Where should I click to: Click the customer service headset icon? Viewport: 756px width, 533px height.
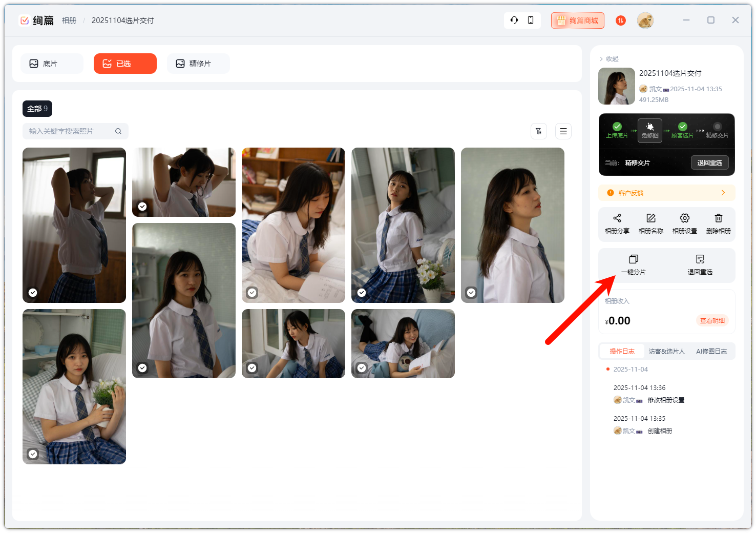tap(514, 20)
